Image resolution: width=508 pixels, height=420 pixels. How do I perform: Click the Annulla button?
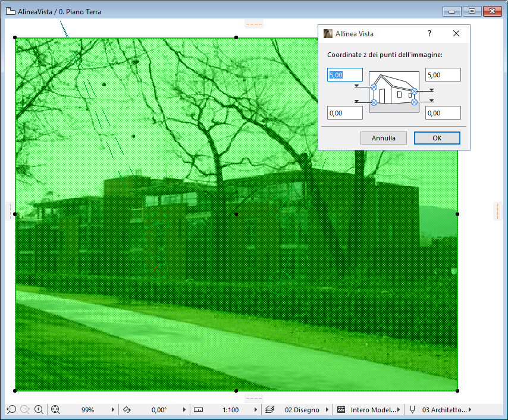tap(384, 138)
